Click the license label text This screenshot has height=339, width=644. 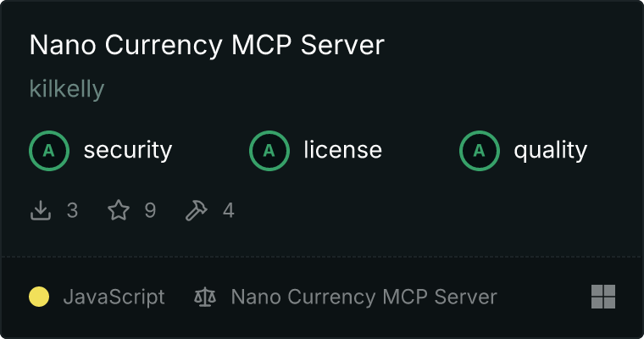pos(343,149)
